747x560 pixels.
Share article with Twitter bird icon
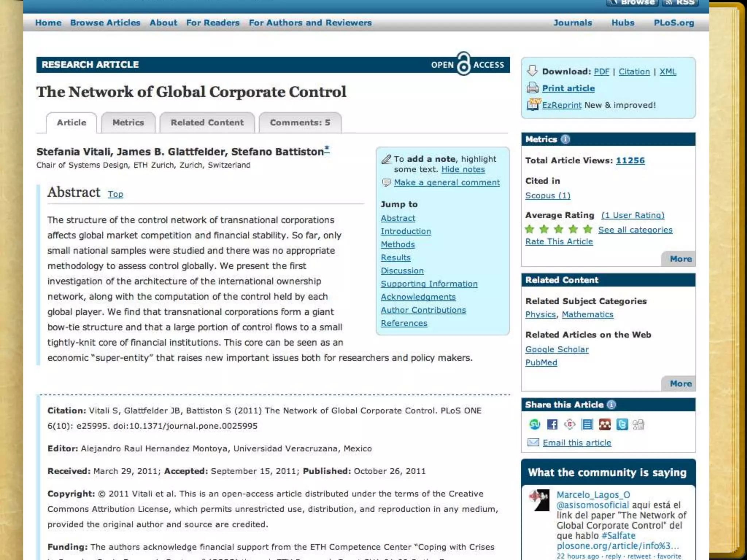622,424
